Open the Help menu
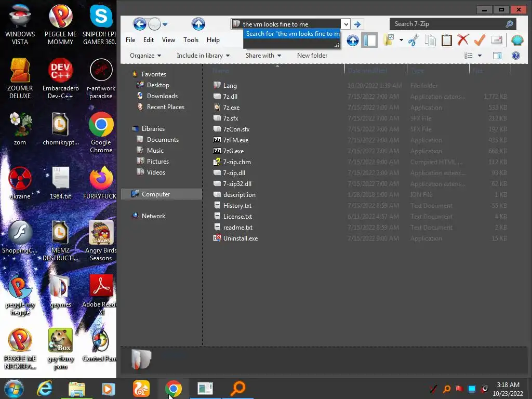 click(x=213, y=40)
